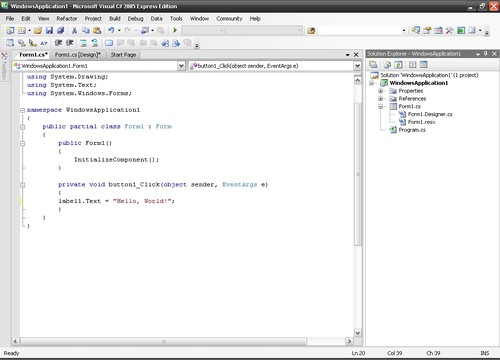Image resolution: width=500 pixels, height=360 pixels.
Task: Click the Display Quick Info icon
Action: coord(33,43)
